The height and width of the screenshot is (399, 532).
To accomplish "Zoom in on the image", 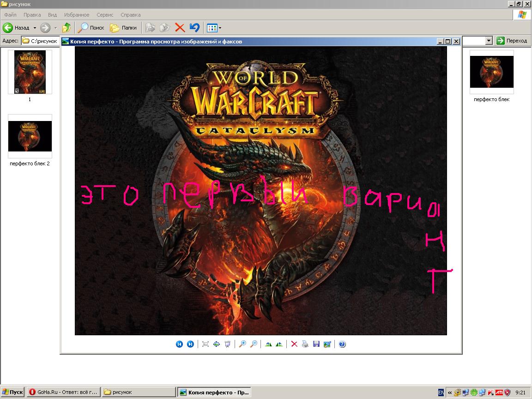I will coord(242,344).
